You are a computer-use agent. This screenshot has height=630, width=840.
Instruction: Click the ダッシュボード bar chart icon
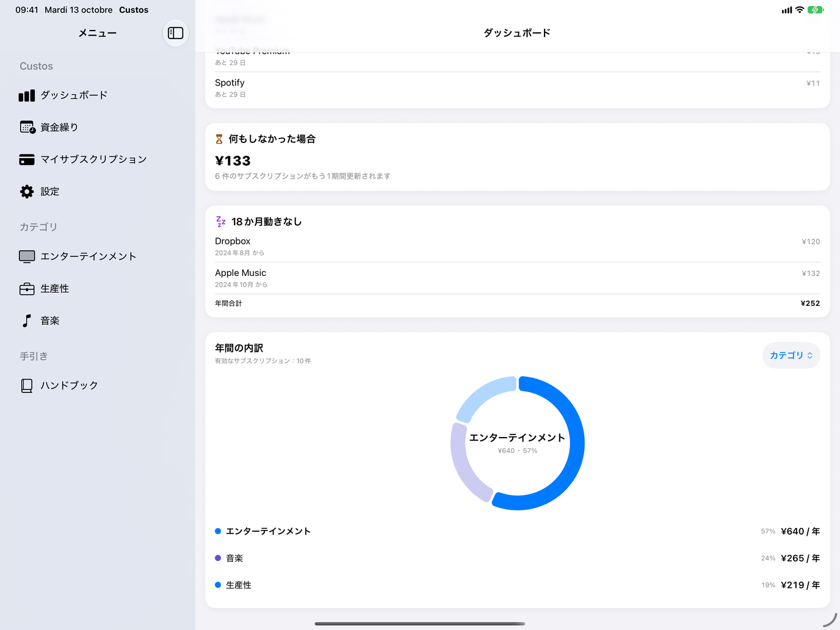pyautogui.click(x=27, y=95)
